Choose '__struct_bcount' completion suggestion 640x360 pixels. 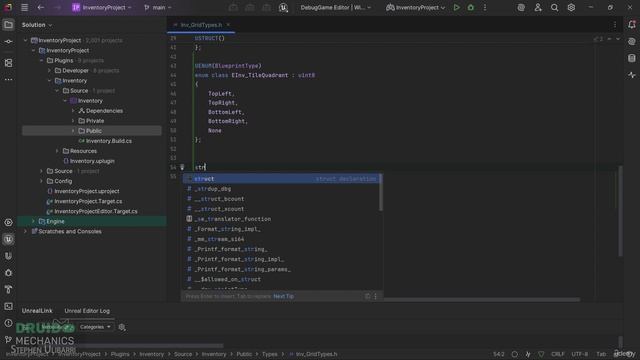[x=281, y=199]
